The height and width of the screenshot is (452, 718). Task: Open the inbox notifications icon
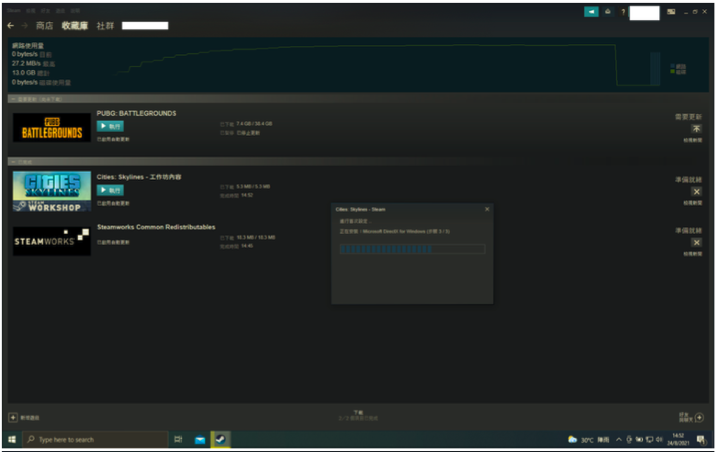[x=608, y=12]
